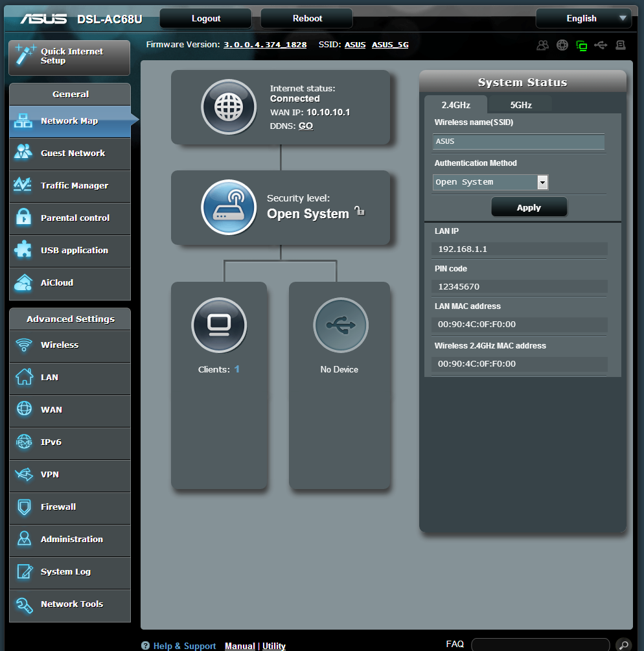Click the Network Map sidebar icon

point(23,120)
